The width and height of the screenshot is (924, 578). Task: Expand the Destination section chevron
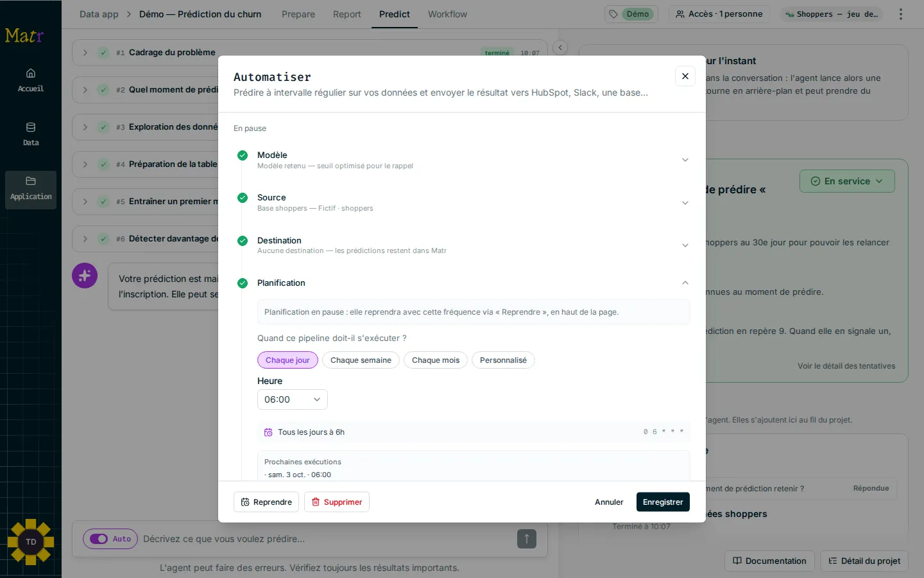click(x=685, y=245)
